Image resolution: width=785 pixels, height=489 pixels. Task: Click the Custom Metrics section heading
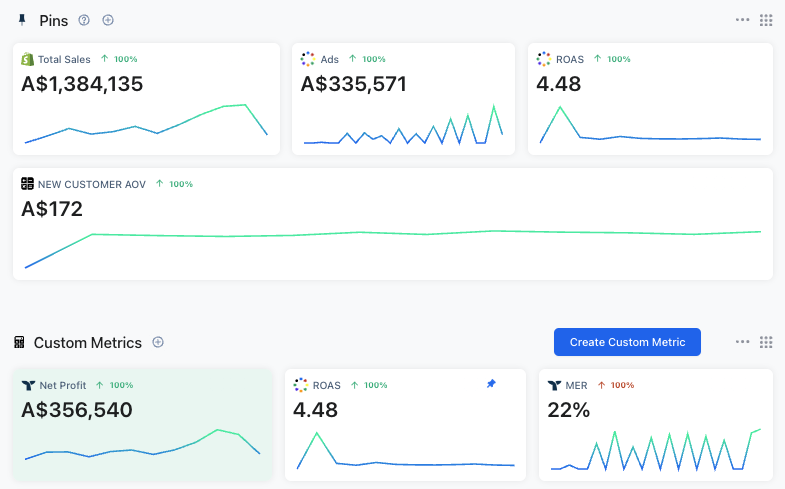(x=88, y=343)
